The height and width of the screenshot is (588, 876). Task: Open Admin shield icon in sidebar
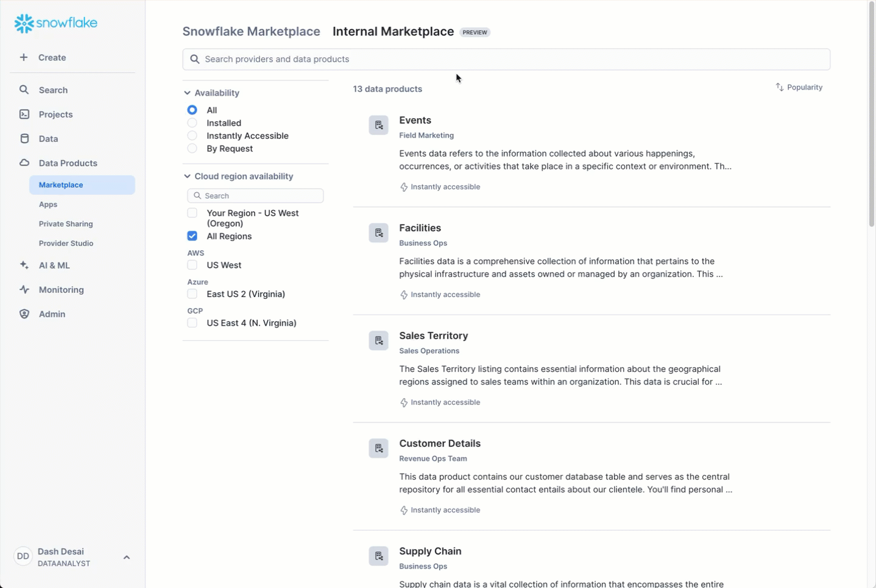pos(24,314)
